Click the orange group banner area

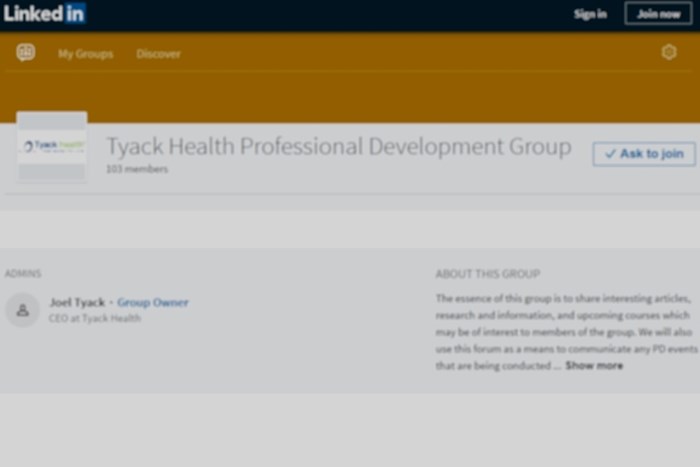(350, 98)
